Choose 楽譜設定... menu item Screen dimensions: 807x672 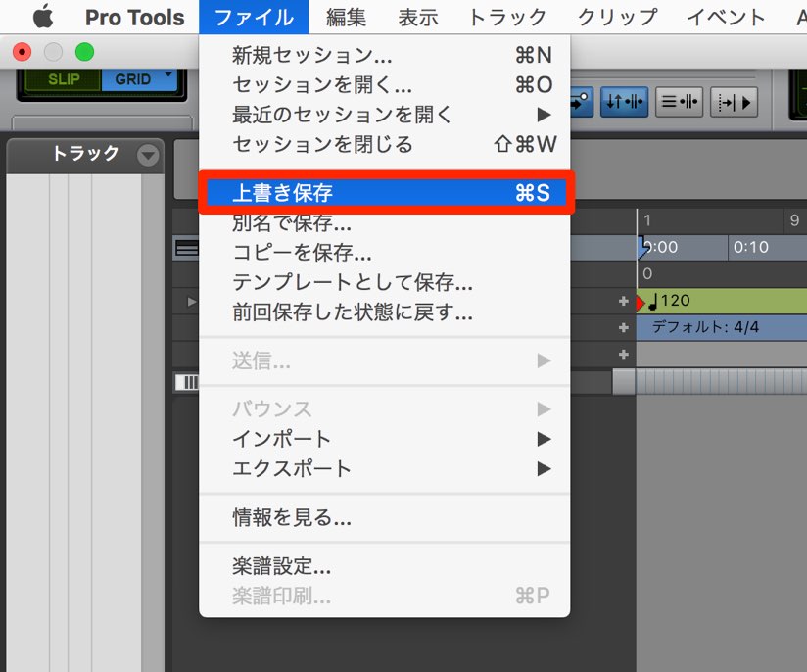pos(385,566)
